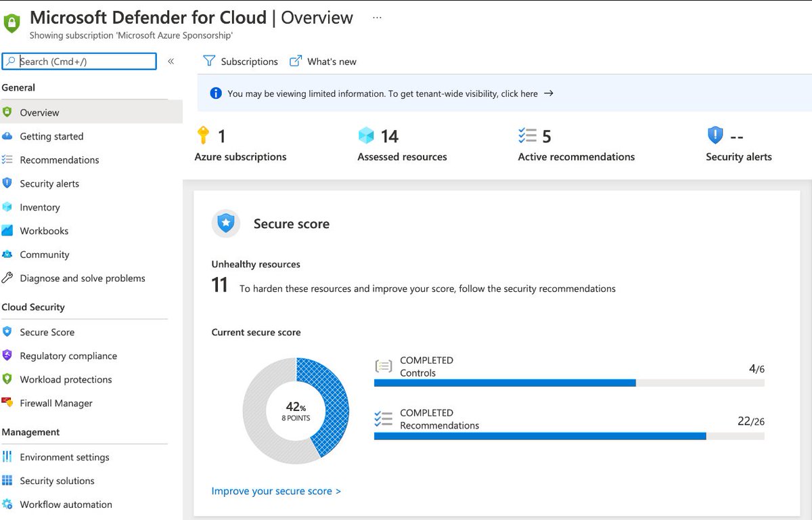812x520 pixels.
Task: Select Security alerts in the sidebar
Action: [50, 183]
